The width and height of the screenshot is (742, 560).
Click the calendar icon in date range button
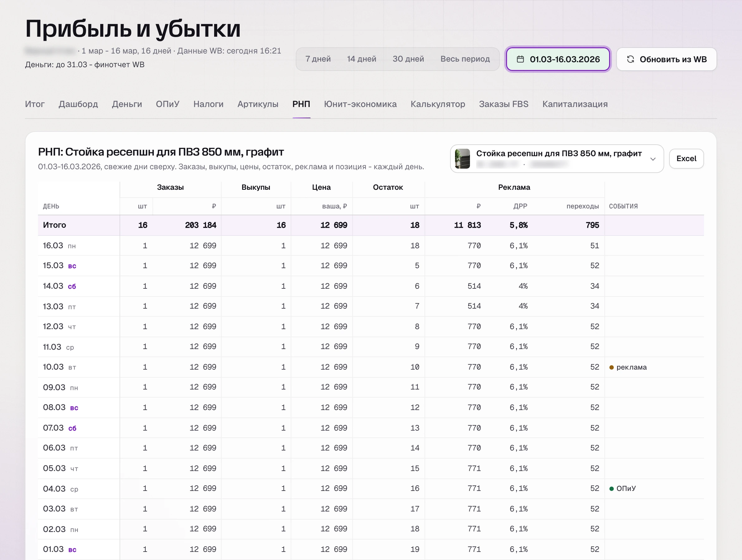click(520, 59)
